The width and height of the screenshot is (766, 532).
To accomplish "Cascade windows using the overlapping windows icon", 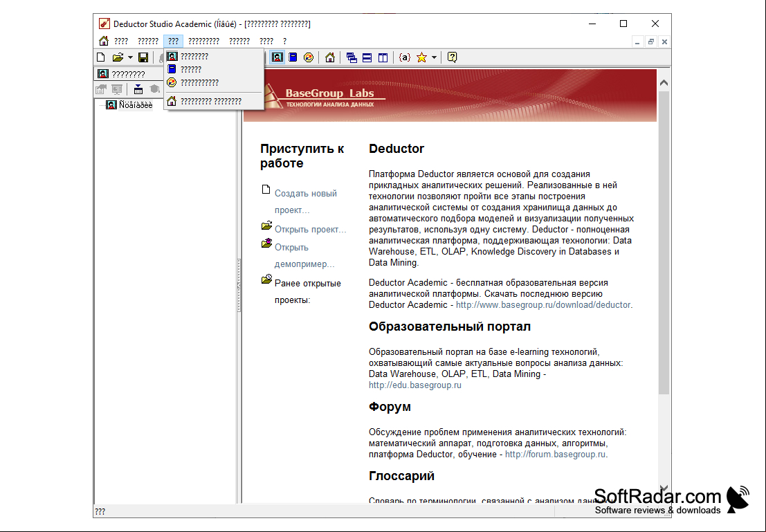I will [x=352, y=57].
